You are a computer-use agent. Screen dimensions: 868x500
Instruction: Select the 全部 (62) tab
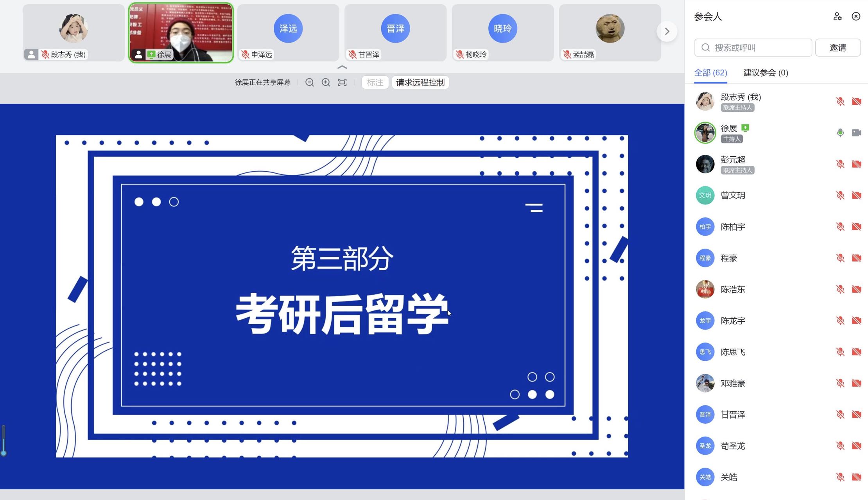click(710, 73)
